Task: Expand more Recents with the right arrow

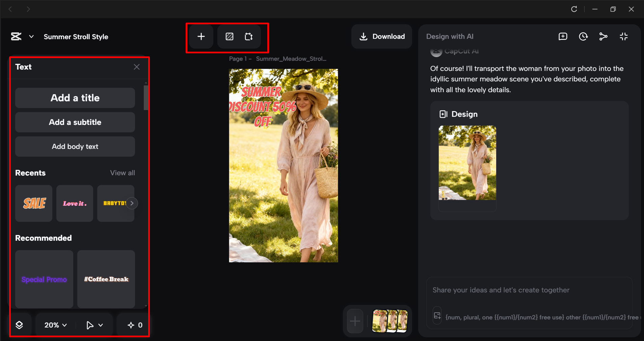Action: [x=132, y=203]
